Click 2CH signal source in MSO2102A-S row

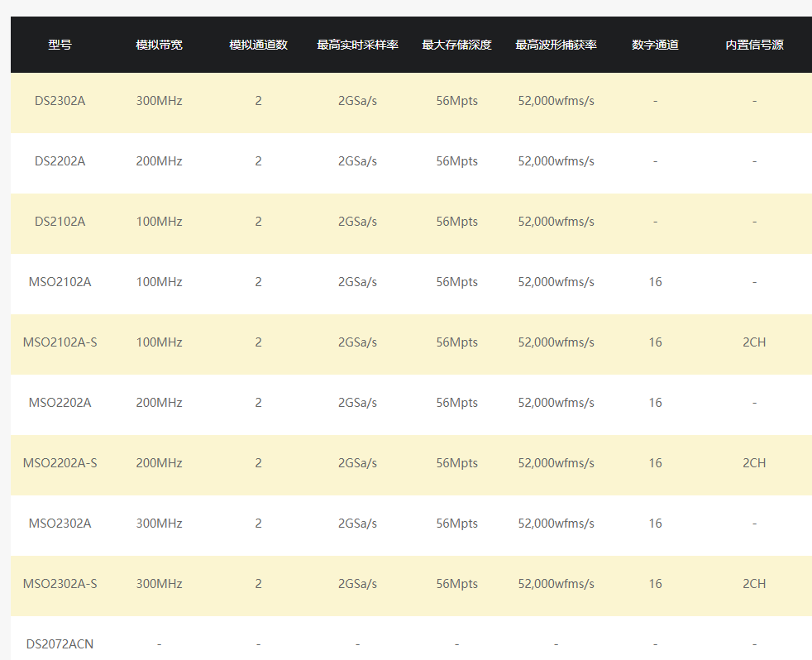point(754,342)
